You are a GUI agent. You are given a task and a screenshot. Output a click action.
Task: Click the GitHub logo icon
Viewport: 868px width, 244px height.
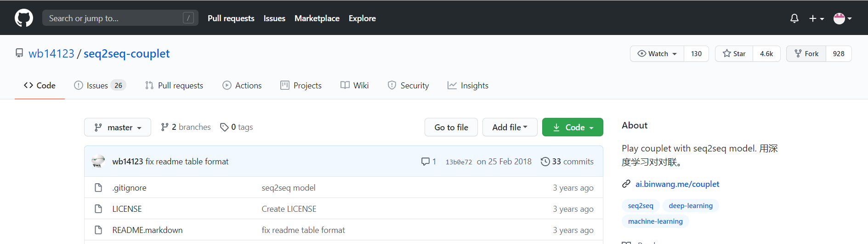[24, 18]
